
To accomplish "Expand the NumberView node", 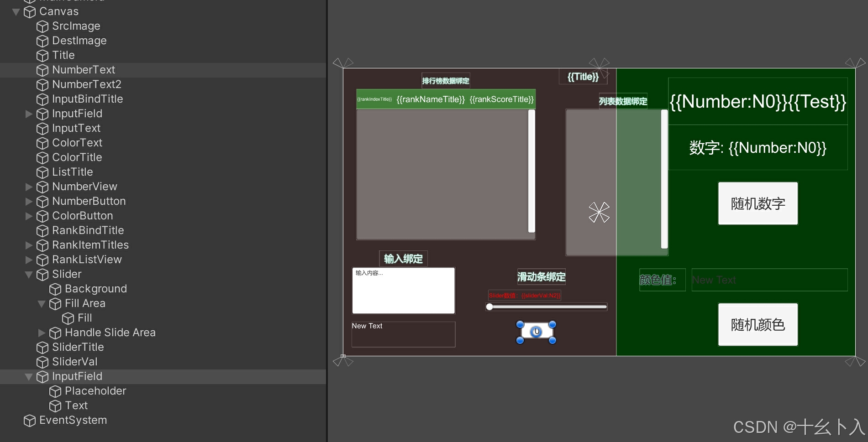I will (x=29, y=187).
